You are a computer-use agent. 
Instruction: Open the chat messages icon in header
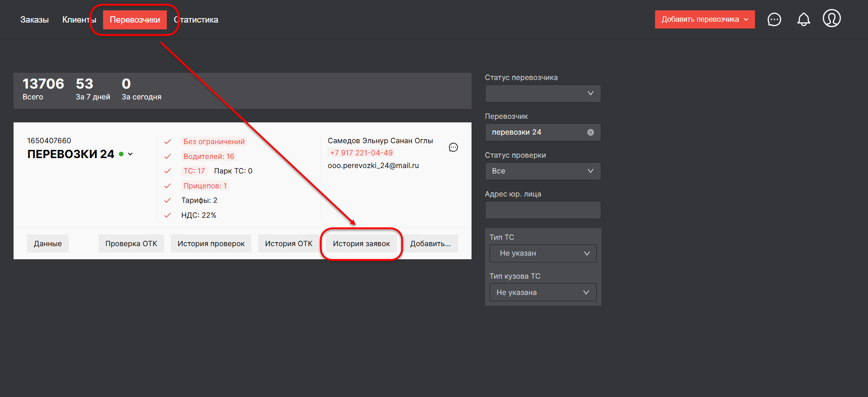(x=774, y=19)
